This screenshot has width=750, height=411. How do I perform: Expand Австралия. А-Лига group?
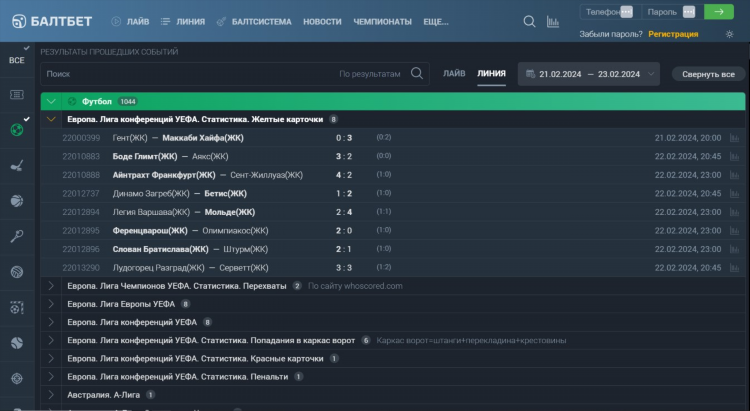click(x=51, y=395)
